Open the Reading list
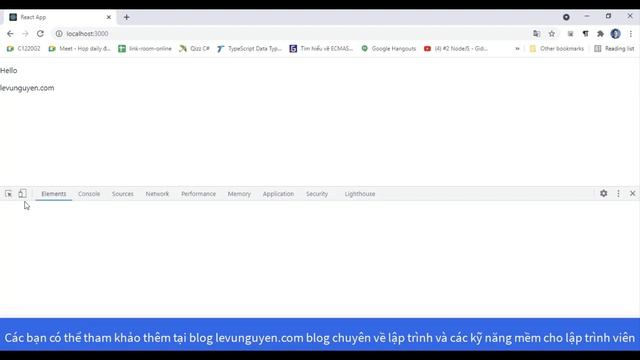640x360 pixels. click(614, 49)
